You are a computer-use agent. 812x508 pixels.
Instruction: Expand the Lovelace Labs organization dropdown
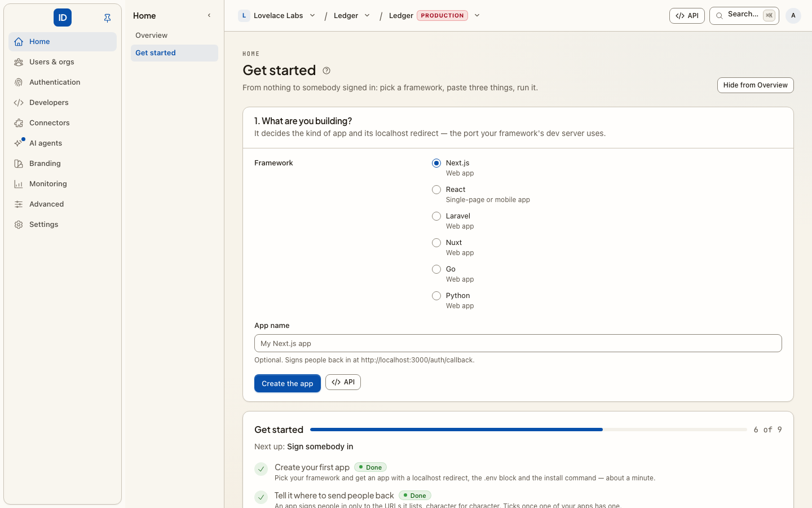[312, 16]
